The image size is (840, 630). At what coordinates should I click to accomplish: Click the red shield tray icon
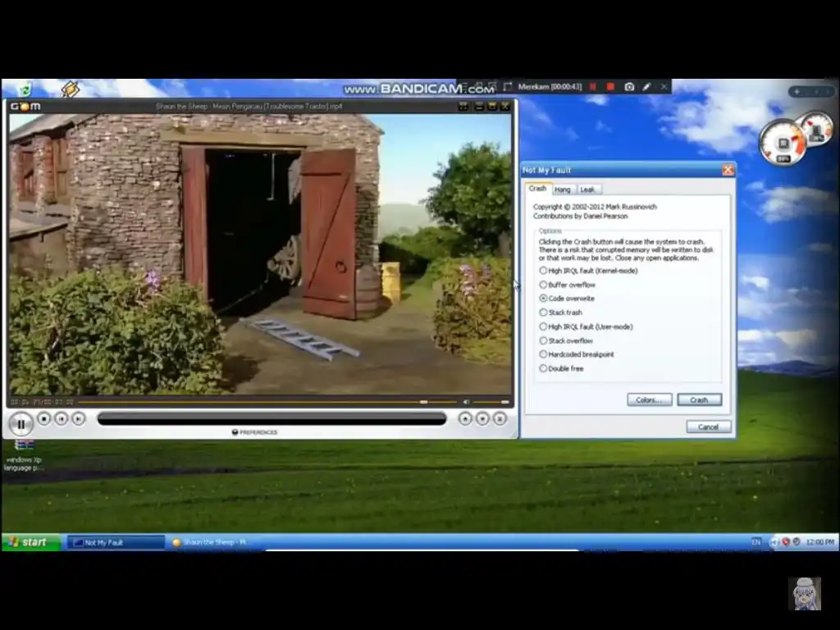(786, 542)
